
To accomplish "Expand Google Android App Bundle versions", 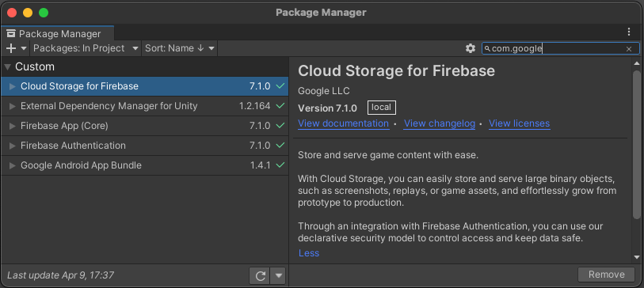I will (13, 165).
